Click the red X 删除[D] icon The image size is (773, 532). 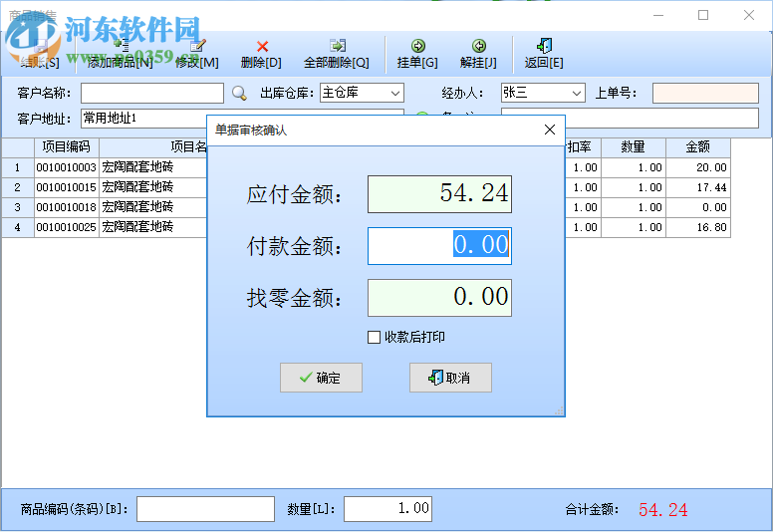(x=262, y=47)
